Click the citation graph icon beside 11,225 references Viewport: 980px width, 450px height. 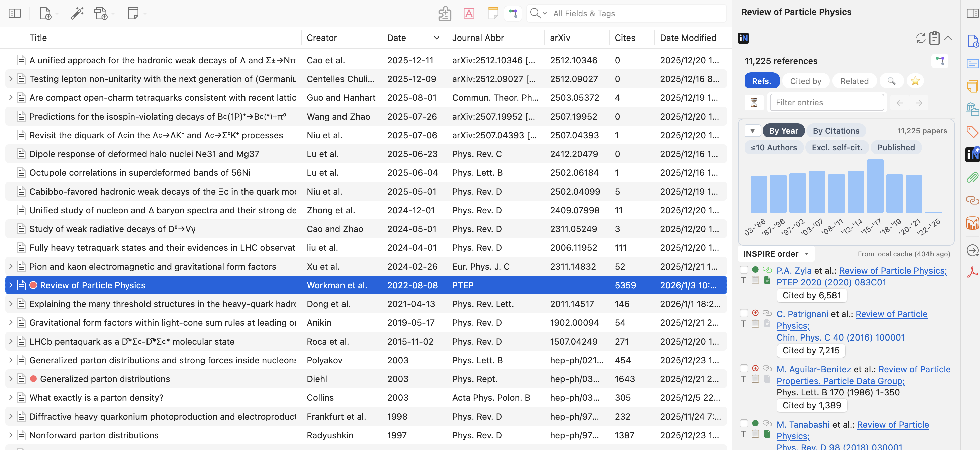click(x=940, y=61)
